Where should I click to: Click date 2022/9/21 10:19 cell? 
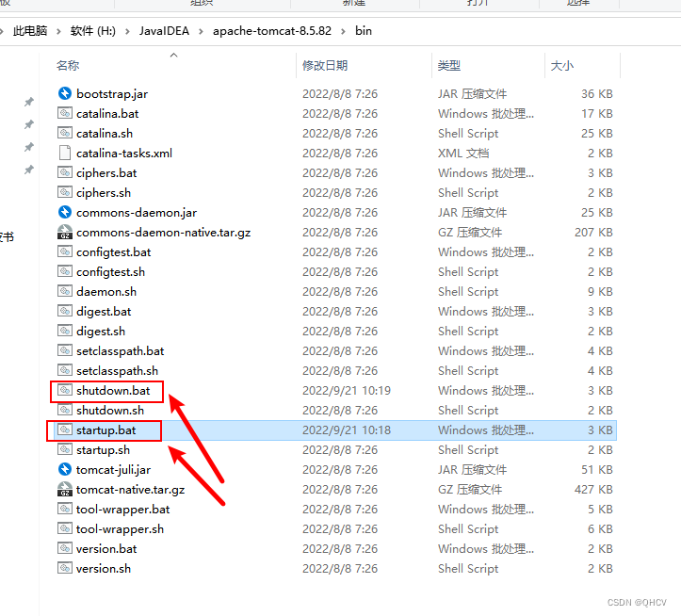click(347, 391)
